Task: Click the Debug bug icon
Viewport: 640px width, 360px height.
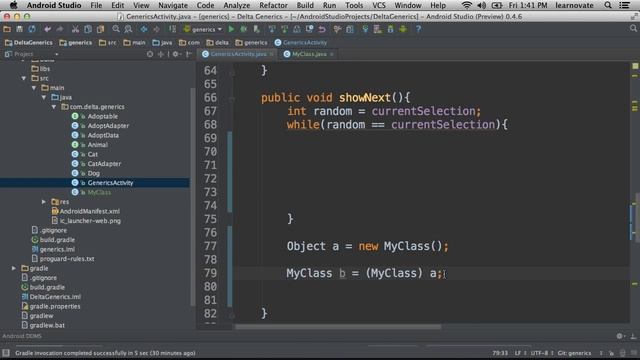Action: point(244,29)
